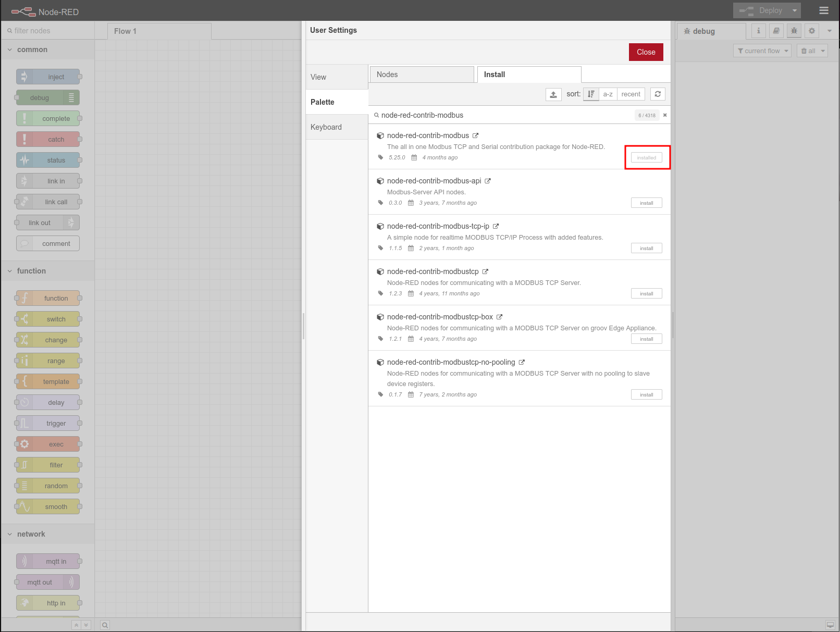Refresh the module list
The width and height of the screenshot is (840, 632).
point(658,94)
